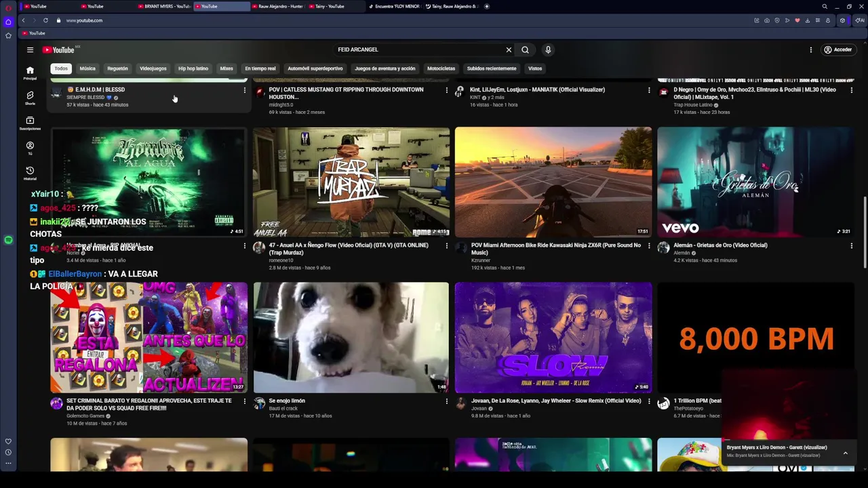
Task: Open Historial in YouTube sidebar
Action: coord(30,174)
